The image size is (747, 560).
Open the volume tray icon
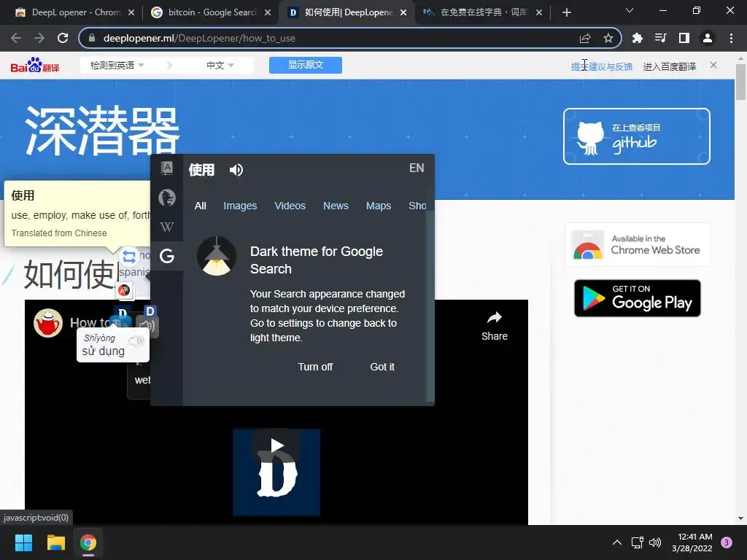pos(655,542)
